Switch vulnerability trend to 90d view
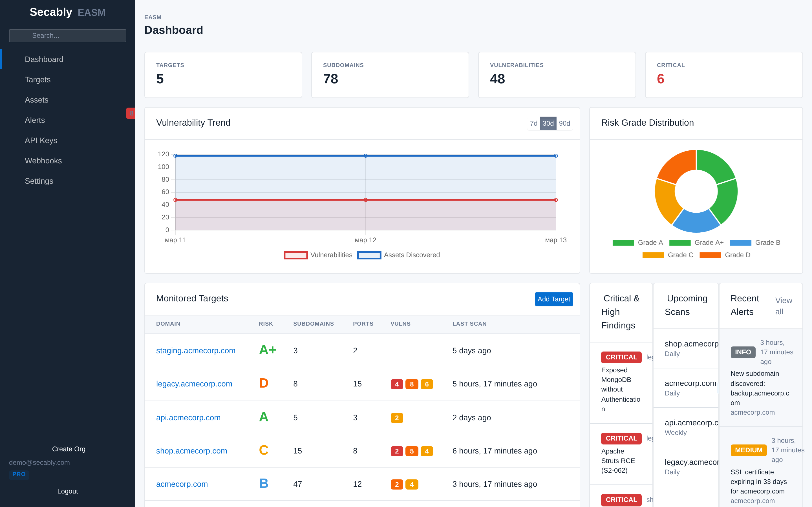Screen dimensions: 812x507 pos(565,123)
